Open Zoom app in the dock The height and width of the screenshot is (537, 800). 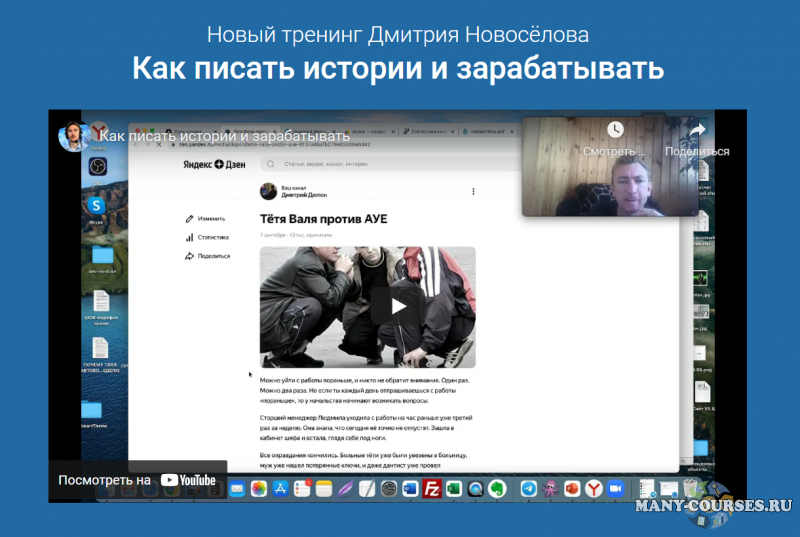click(x=615, y=489)
